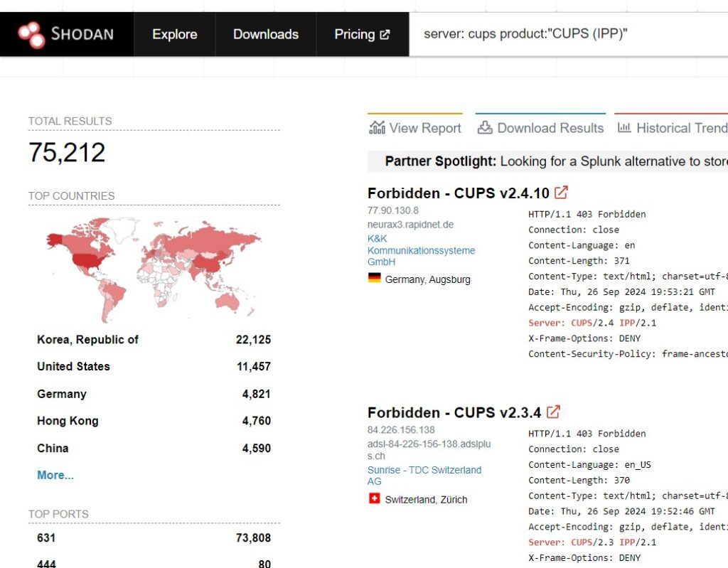The width and height of the screenshot is (728, 568).
Task: Click the Shodan logo icon
Action: (x=31, y=35)
